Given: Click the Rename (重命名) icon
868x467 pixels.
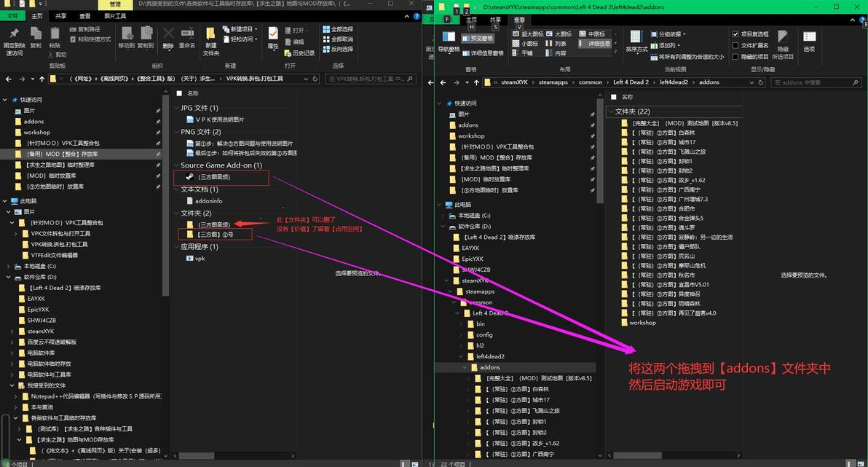Looking at the screenshot, I should 187,34.
